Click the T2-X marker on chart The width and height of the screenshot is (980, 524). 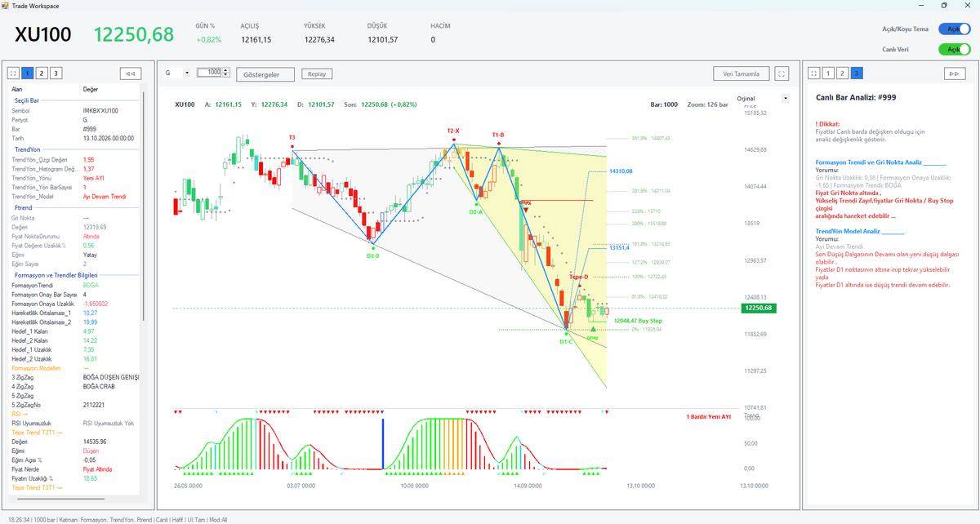453,131
